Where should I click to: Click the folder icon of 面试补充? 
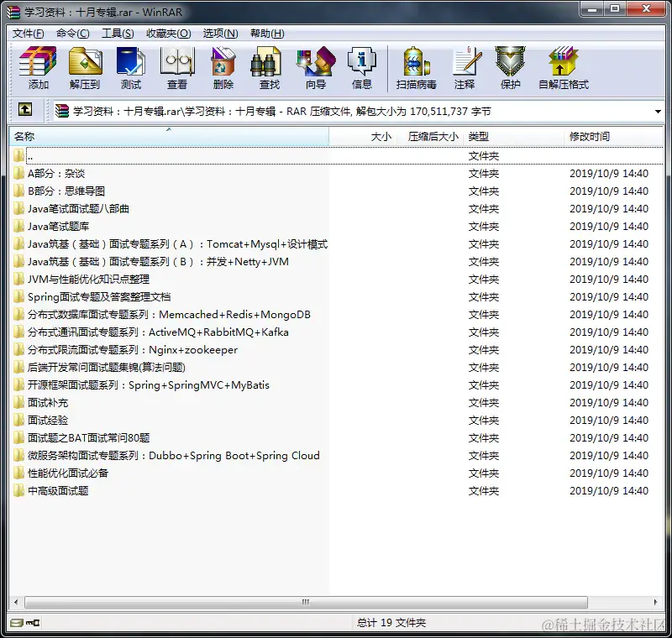point(18,402)
